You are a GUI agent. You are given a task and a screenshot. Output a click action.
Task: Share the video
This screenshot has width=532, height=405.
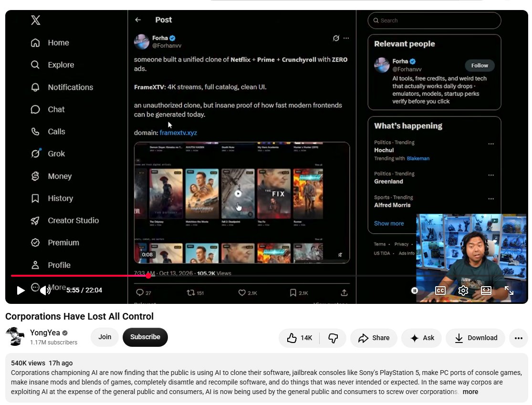pos(374,338)
